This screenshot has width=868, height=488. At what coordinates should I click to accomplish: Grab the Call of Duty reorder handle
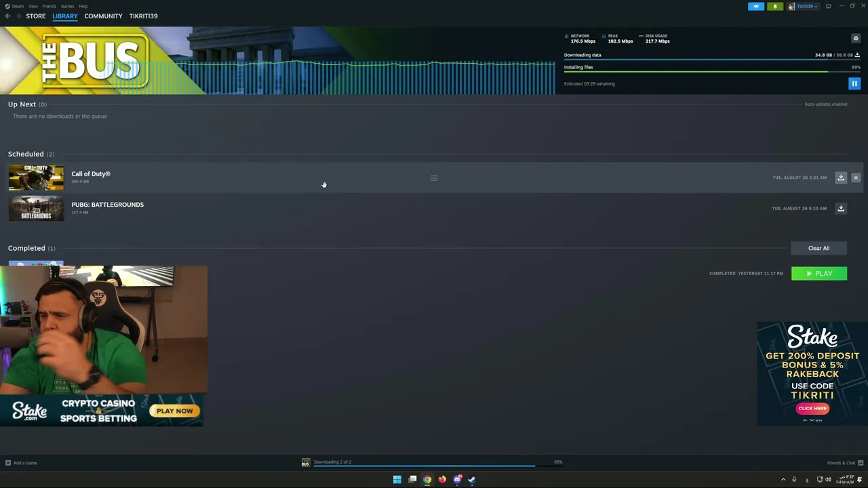(x=434, y=178)
